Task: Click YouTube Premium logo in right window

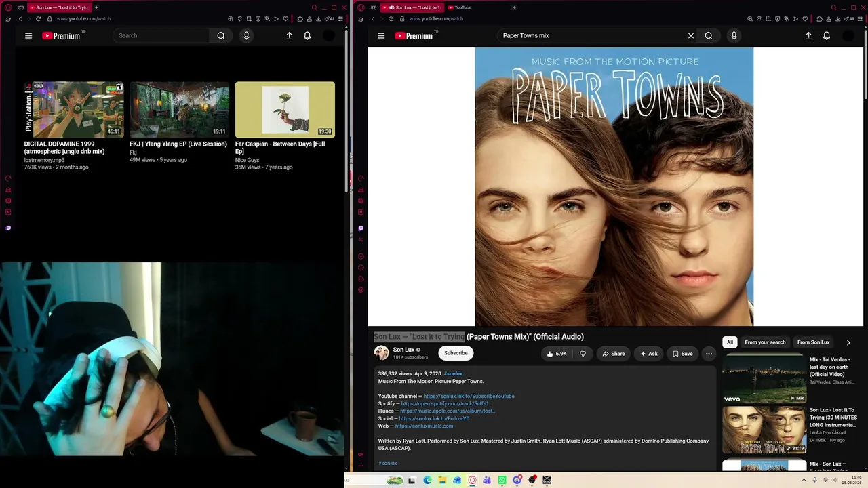Action: click(414, 36)
